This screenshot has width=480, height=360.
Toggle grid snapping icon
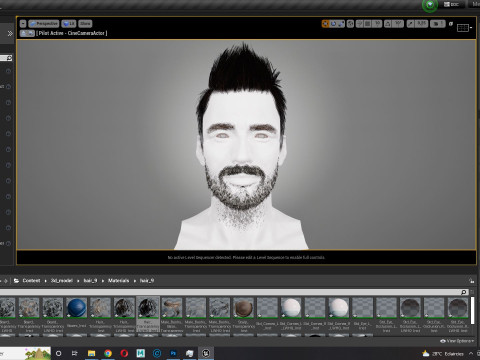point(368,24)
